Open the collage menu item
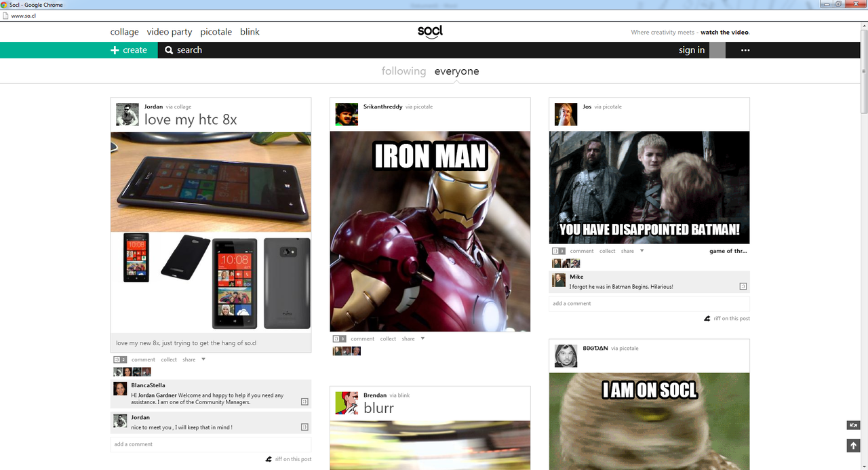The image size is (868, 470). click(125, 32)
